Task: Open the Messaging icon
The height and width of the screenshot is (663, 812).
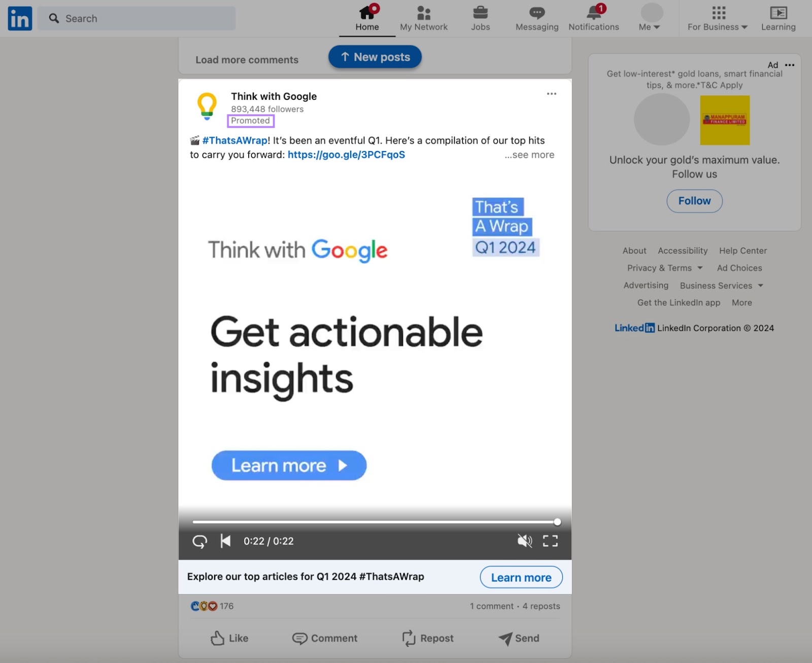Action: [x=536, y=18]
